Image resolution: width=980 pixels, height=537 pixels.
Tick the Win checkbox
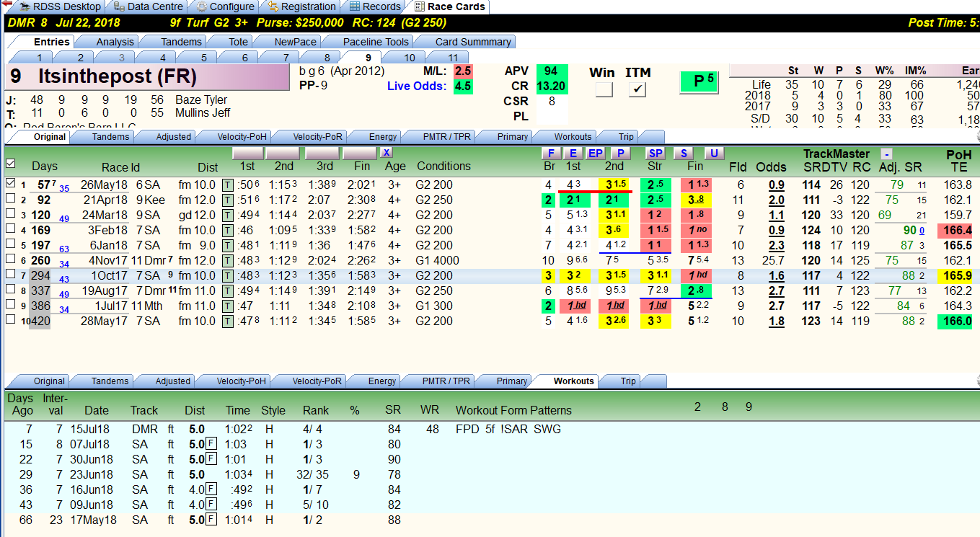tap(604, 89)
